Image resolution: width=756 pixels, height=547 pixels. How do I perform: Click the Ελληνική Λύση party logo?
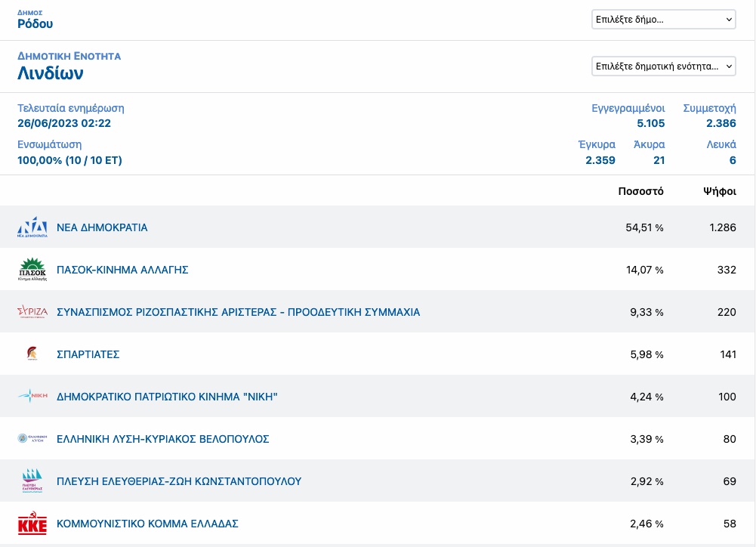click(32, 438)
